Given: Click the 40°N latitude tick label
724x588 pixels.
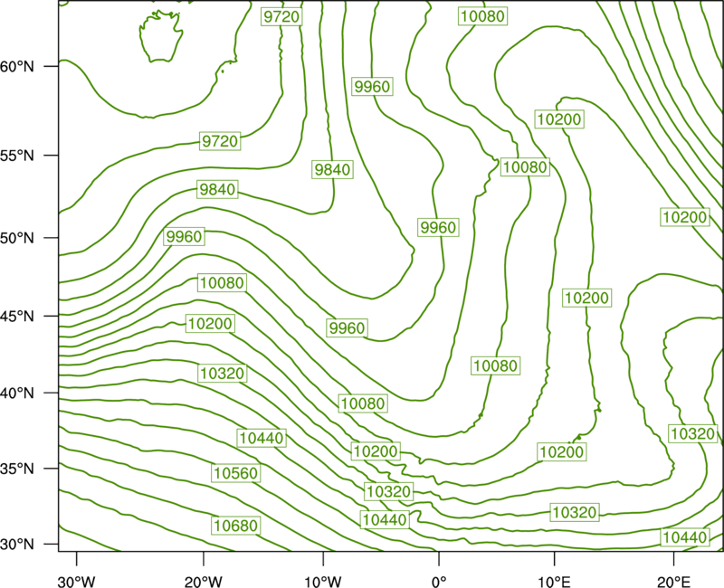Looking at the screenshot, I should (17, 394).
